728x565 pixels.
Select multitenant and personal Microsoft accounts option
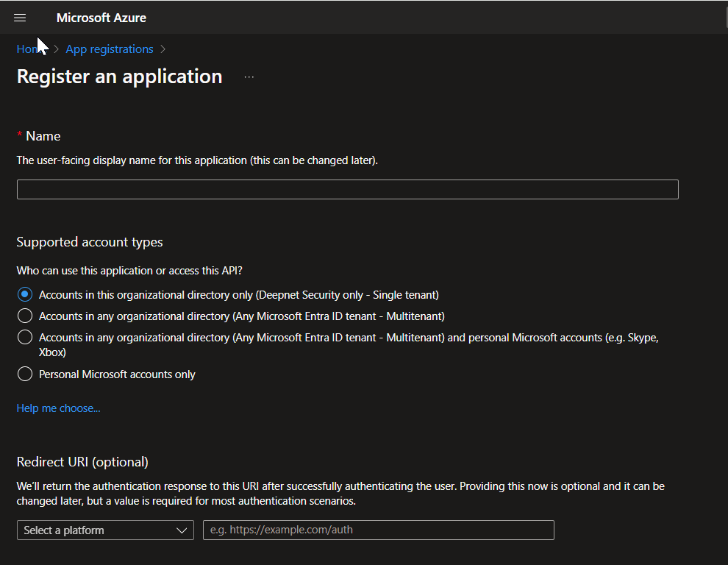25,338
